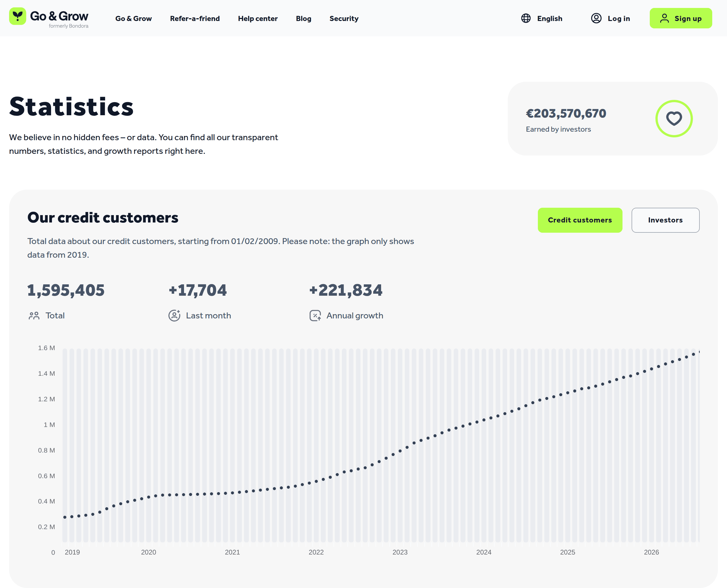The image size is (727, 588).
Task: Click the Annual growth percentage icon
Action: click(x=315, y=315)
